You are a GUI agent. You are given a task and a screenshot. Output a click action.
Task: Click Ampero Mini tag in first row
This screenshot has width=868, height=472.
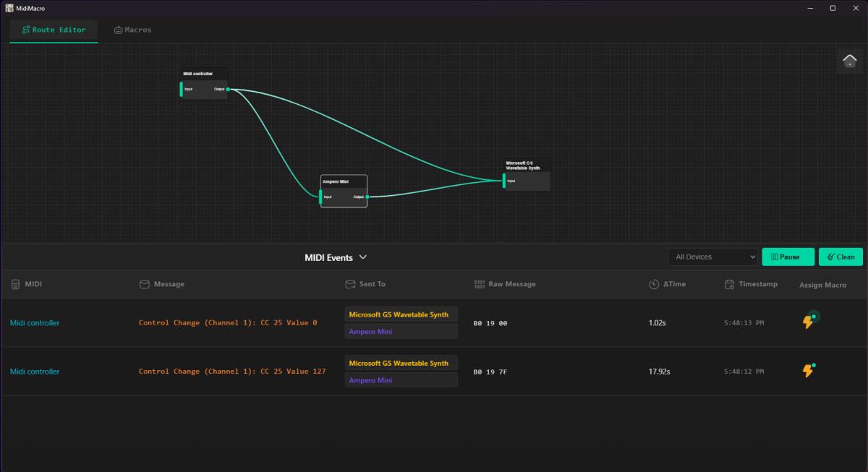point(401,332)
